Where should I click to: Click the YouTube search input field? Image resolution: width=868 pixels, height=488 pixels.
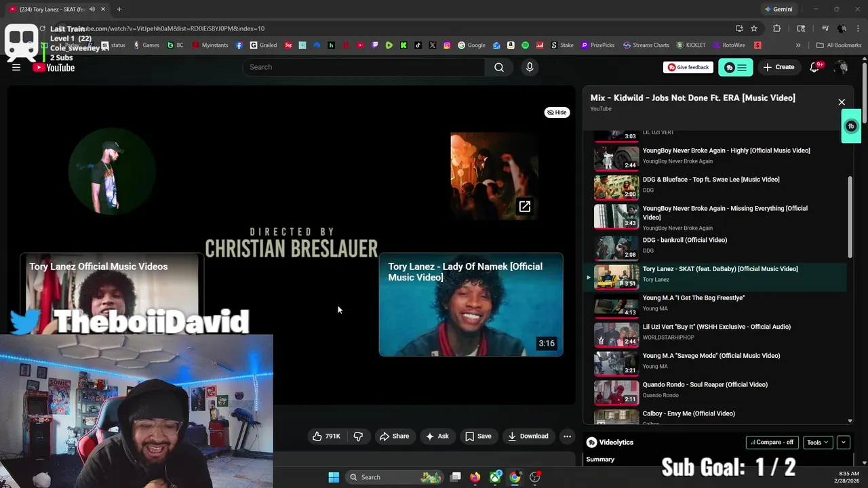pyautogui.click(x=363, y=67)
